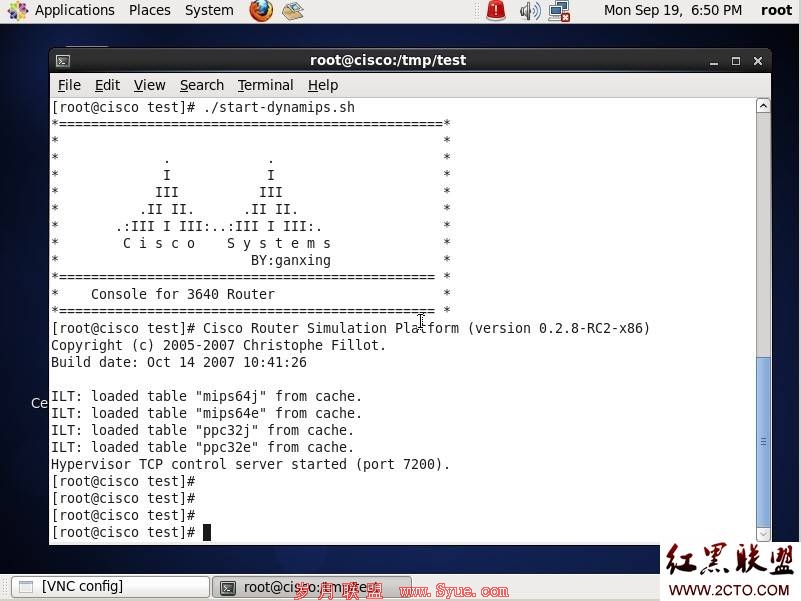Click the 'ppc32j' loaded table line
Image resolution: width=801 pixels, height=601 pixels.
coord(202,430)
